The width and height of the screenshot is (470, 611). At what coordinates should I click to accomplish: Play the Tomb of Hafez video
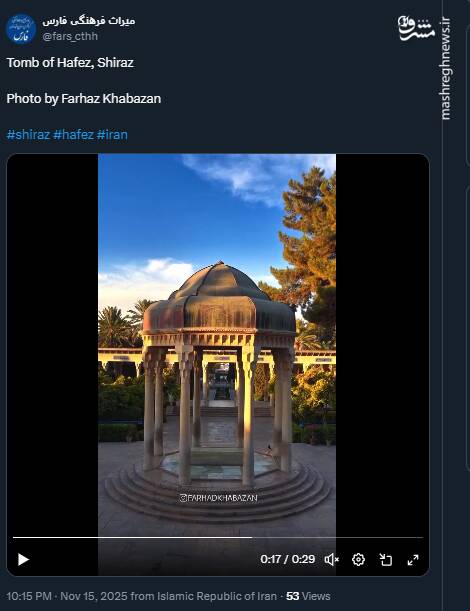[x=23, y=560]
